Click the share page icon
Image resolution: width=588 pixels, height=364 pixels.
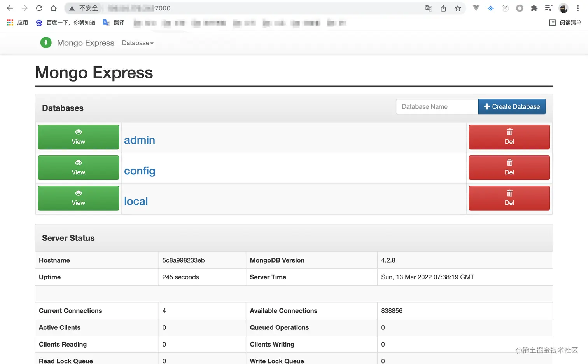tap(443, 8)
